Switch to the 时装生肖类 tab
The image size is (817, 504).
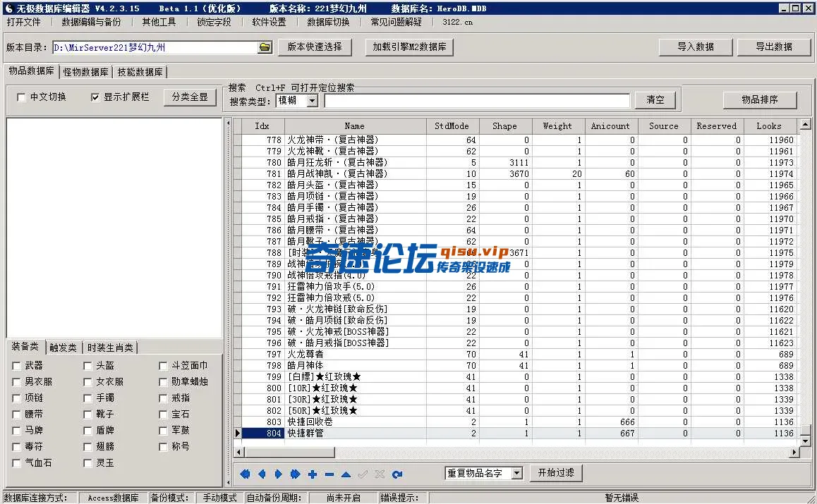(x=110, y=348)
